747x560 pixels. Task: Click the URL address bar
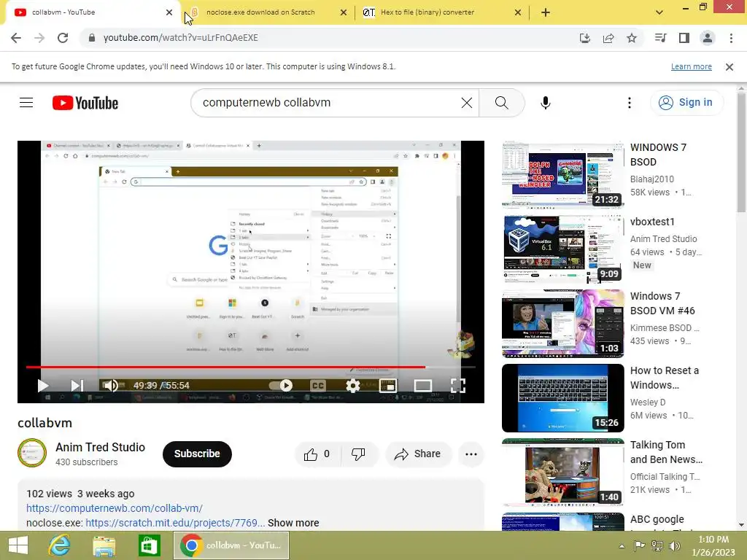pyautogui.click(x=328, y=38)
